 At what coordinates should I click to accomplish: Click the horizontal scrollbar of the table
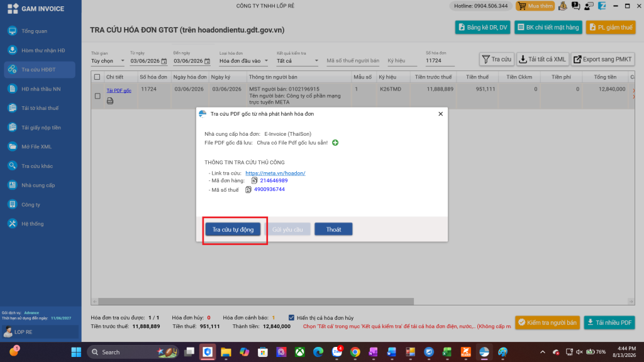(x=256, y=302)
